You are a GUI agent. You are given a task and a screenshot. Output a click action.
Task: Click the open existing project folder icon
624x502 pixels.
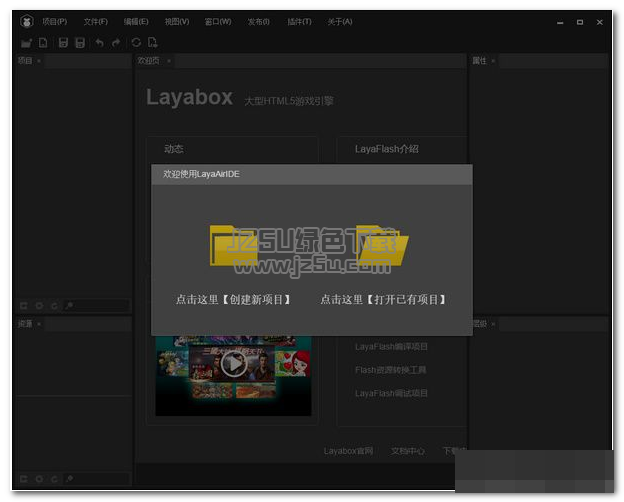tap(382, 246)
